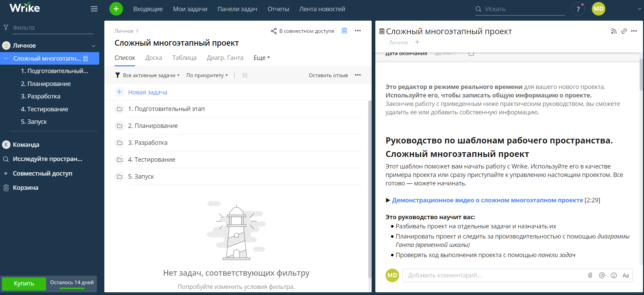Viewport: 644px width, 295px height.
Task: Open the MD profile avatar menu
Action: pyautogui.click(x=598, y=9)
